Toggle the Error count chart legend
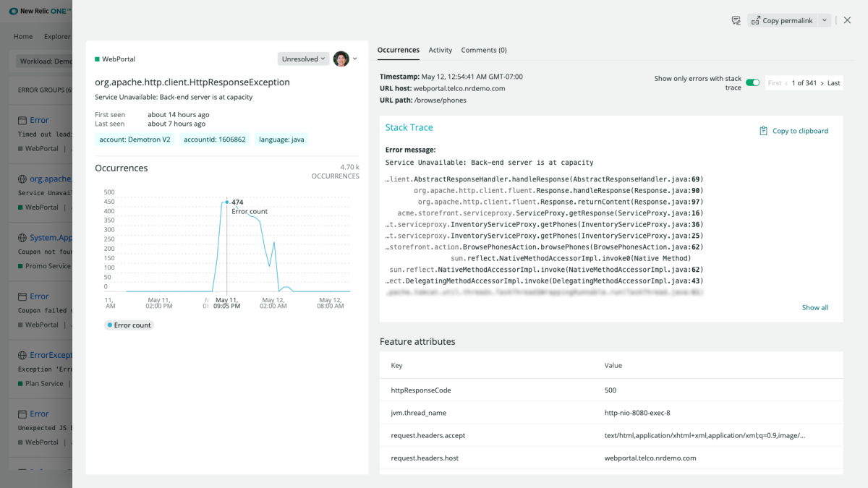Image resolution: width=868 pixels, height=488 pixels. pos(129,325)
